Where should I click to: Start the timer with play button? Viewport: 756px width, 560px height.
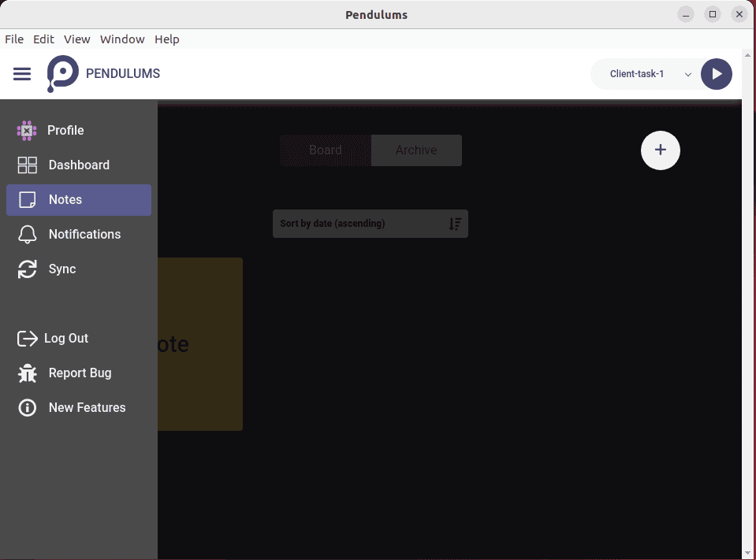[x=716, y=74]
